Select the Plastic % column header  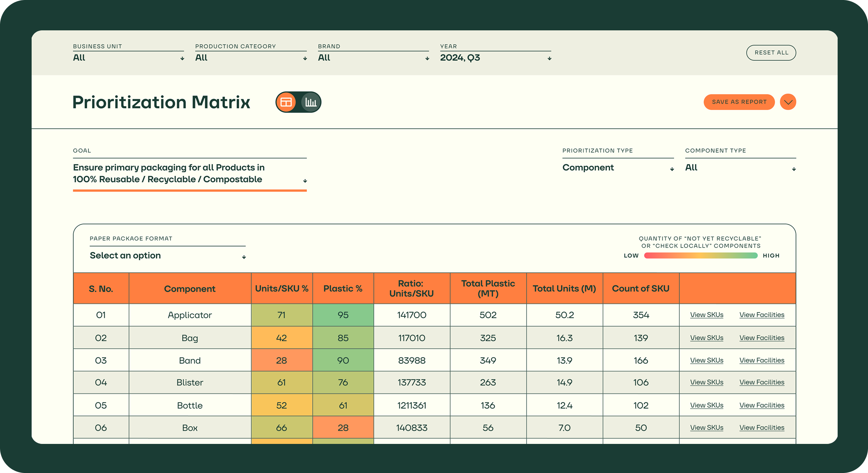343,288
